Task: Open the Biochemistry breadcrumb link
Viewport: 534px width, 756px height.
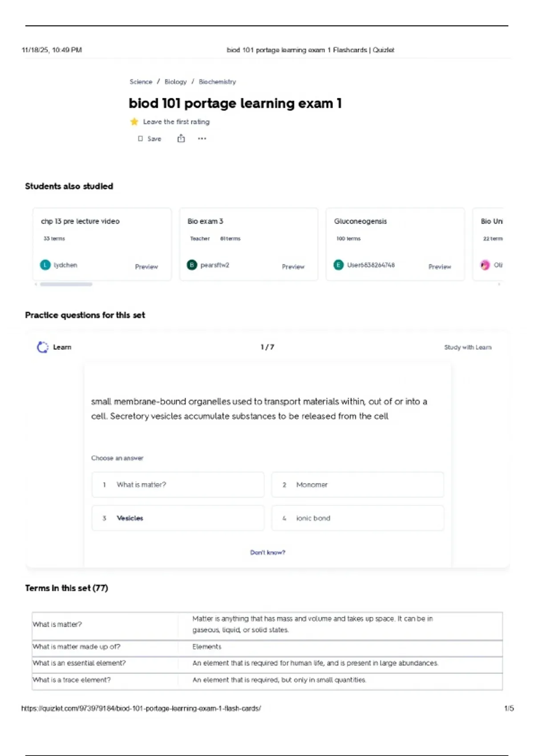Action: (217, 82)
